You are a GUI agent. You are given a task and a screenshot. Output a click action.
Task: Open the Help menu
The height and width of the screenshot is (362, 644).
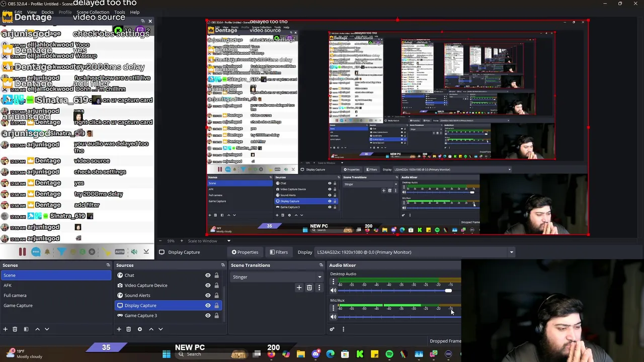click(x=135, y=12)
